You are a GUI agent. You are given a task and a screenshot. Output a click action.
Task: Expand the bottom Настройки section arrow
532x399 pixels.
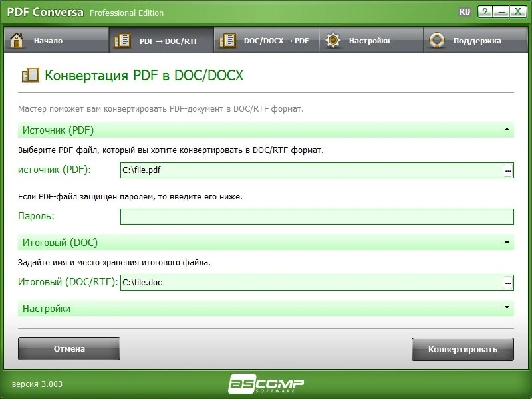tap(507, 307)
